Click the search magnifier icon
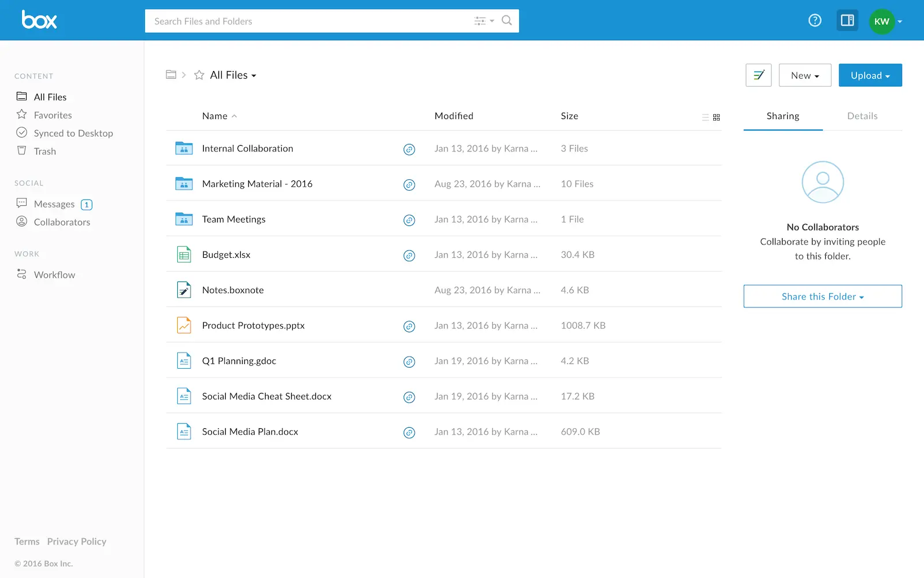924x578 pixels. tap(506, 21)
